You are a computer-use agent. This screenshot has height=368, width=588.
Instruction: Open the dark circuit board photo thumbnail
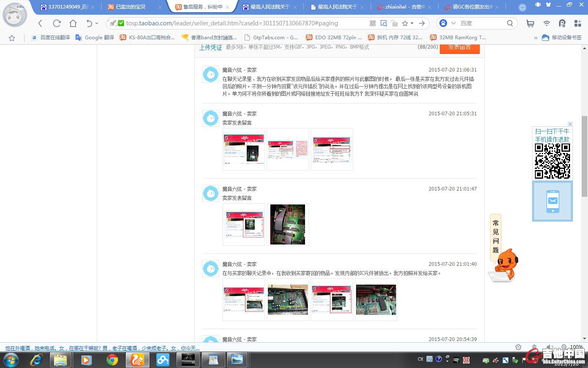[x=287, y=224]
